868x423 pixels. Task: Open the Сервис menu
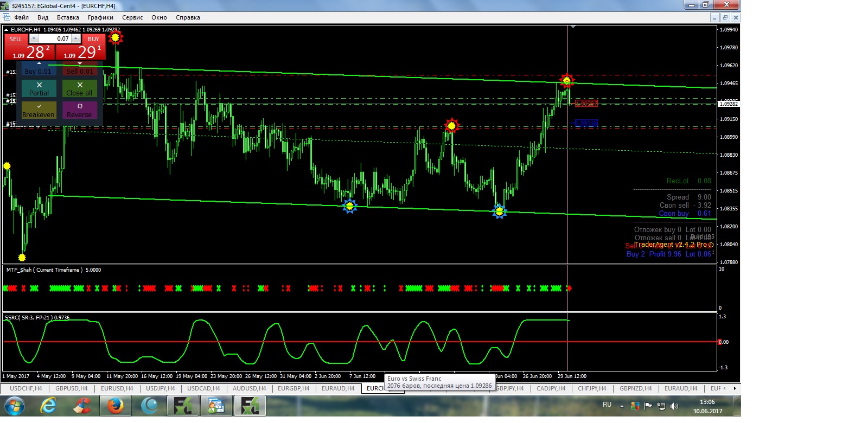(x=132, y=17)
